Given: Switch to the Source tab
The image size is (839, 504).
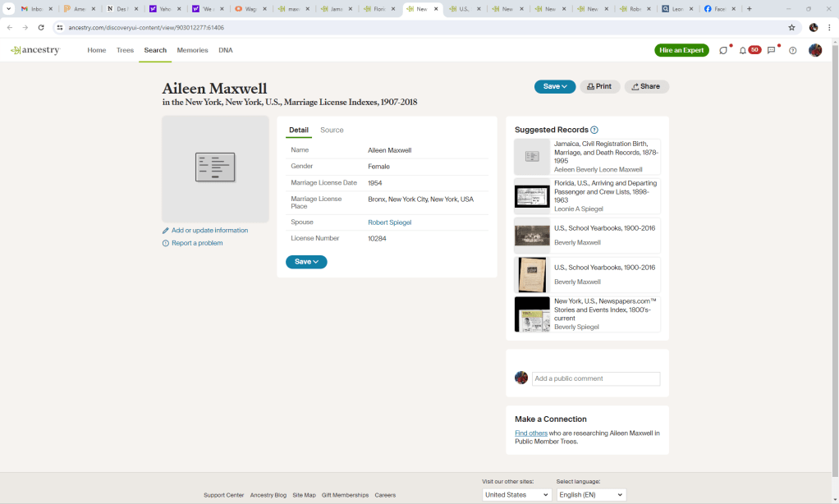Looking at the screenshot, I should tap(332, 130).
